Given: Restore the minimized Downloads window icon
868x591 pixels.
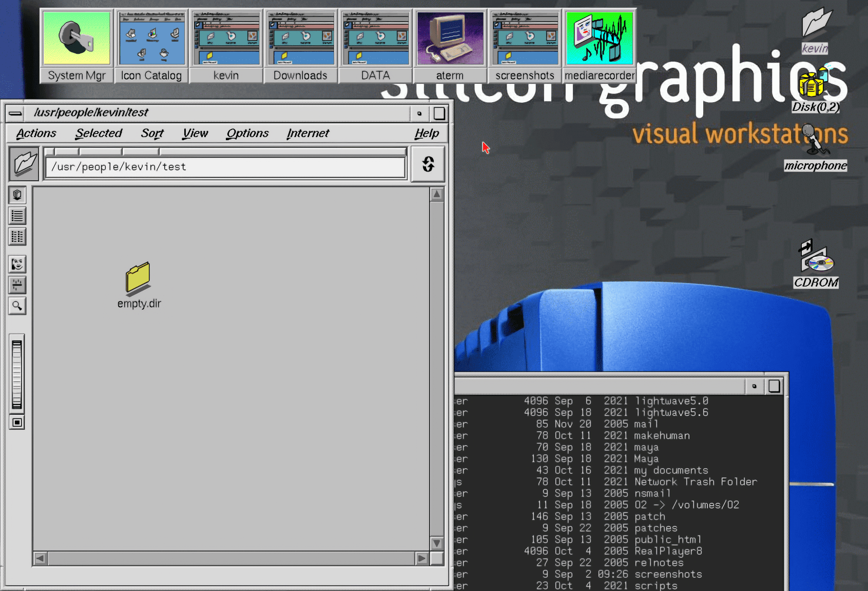Looking at the screenshot, I should point(300,46).
